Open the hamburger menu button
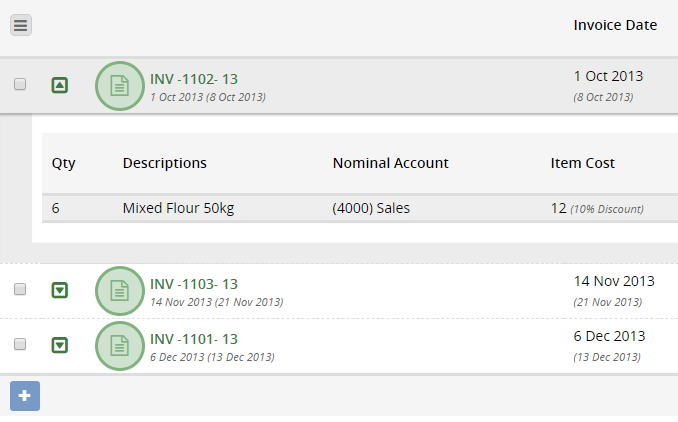Image resolution: width=678 pixels, height=422 pixels. (21, 25)
